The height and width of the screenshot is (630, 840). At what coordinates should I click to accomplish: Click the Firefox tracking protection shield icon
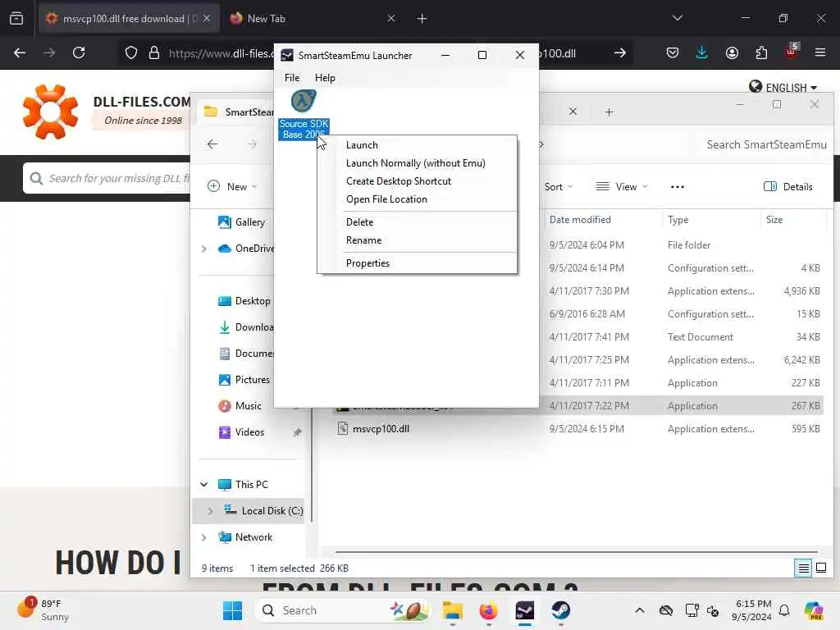point(131,53)
